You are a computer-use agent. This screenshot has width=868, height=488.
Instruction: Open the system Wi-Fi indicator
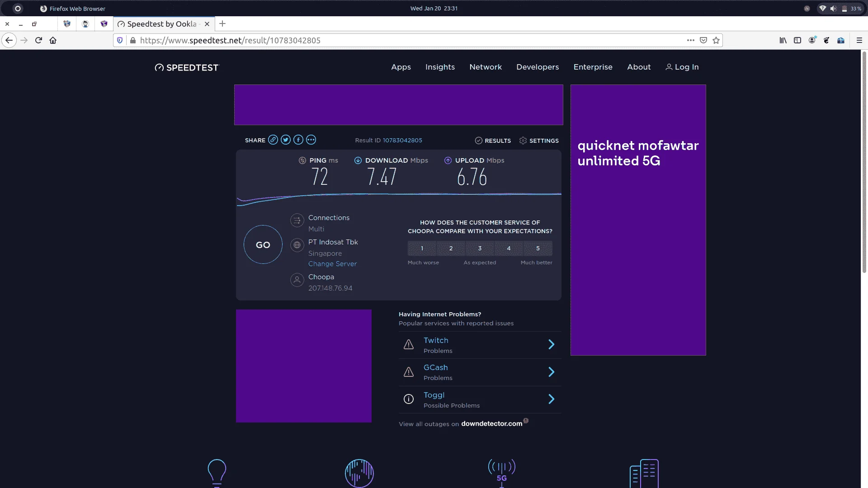point(822,8)
